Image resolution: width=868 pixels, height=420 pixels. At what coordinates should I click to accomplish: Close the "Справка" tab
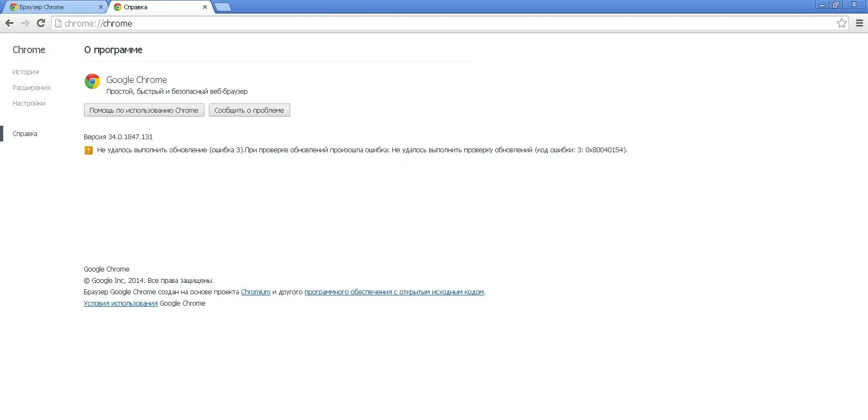205,7
